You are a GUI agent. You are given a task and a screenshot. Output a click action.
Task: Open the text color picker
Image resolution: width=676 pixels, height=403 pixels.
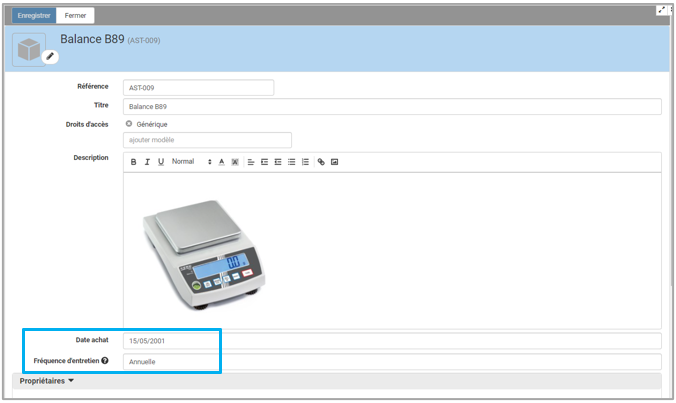[x=221, y=162]
